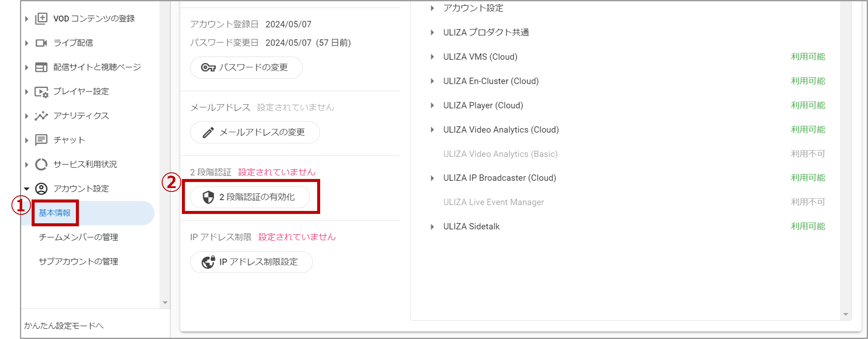Click the account settings person icon
The height and width of the screenshot is (339, 868).
[41, 189]
